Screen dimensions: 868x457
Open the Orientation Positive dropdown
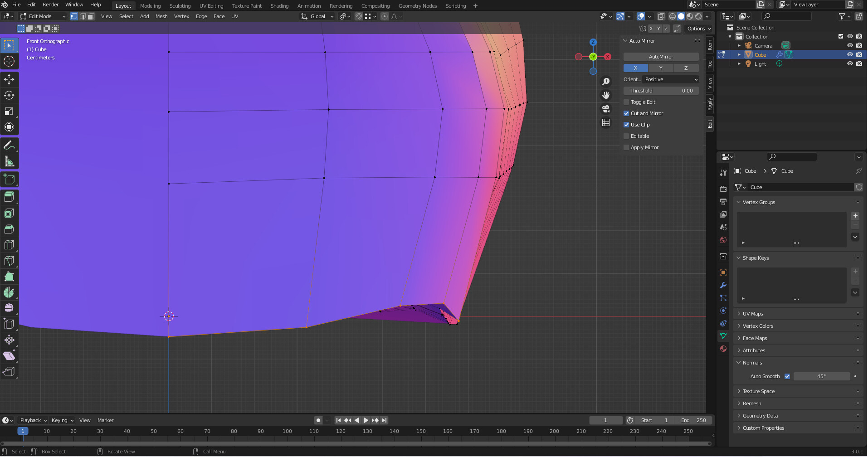coord(671,79)
